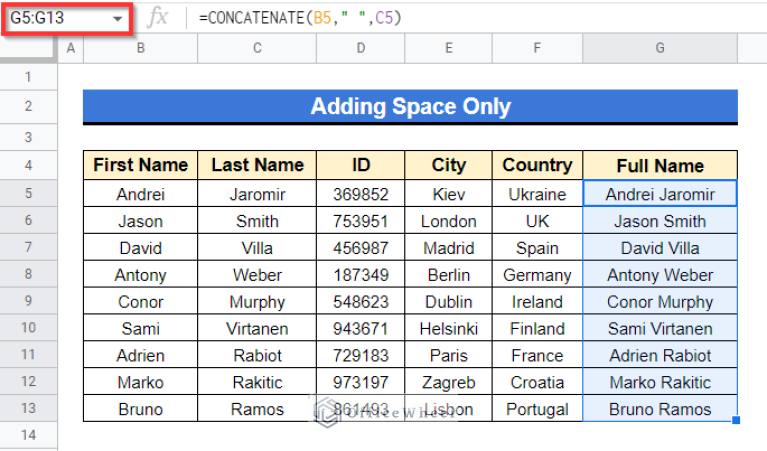Select the 'Ukraine' cell
Image resolution: width=767 pixels, height=451 pixels.
click(x=537, y=194)
